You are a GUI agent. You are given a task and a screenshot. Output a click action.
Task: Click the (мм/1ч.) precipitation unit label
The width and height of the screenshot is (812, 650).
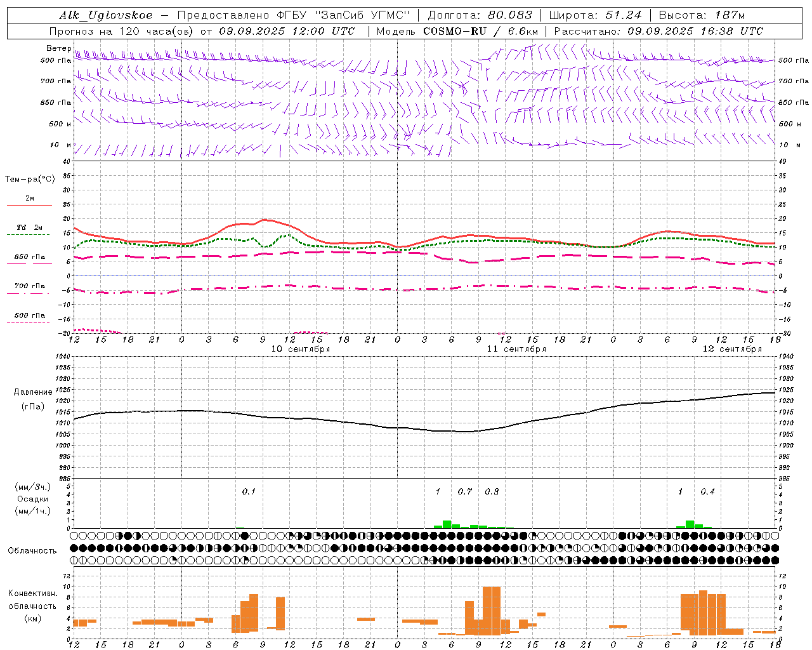point(33,511)
